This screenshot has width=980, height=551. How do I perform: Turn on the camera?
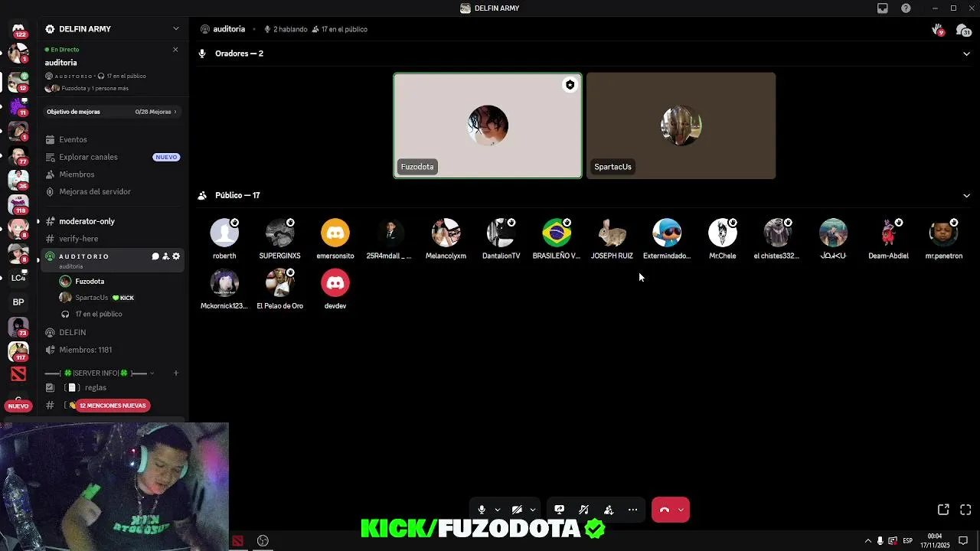517,510
